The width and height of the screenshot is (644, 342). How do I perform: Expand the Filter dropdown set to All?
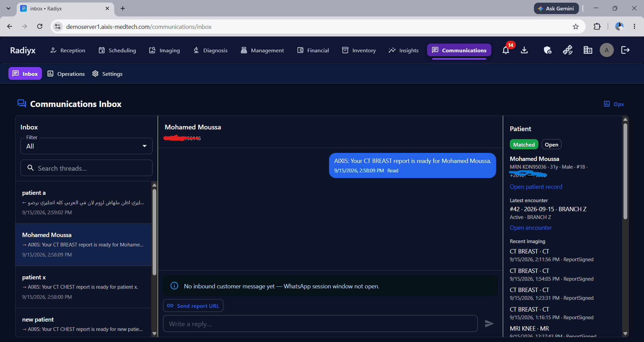(87, 146)
